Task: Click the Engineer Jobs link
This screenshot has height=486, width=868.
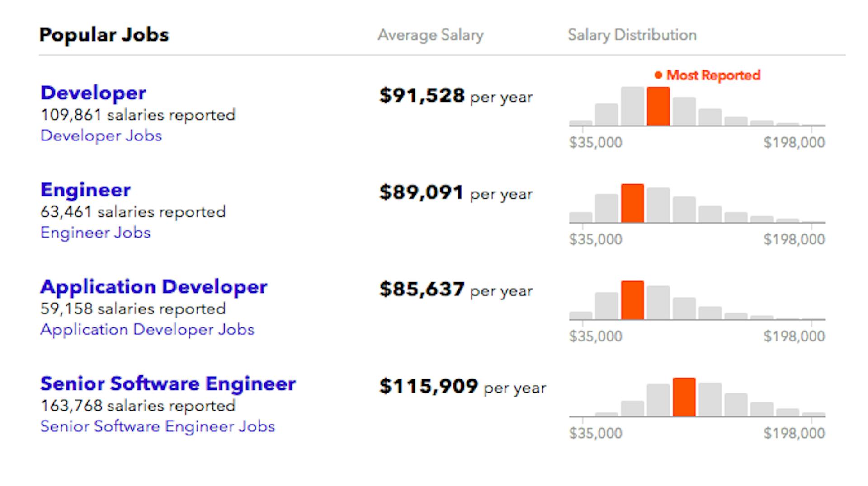Action: coord(95,233)
